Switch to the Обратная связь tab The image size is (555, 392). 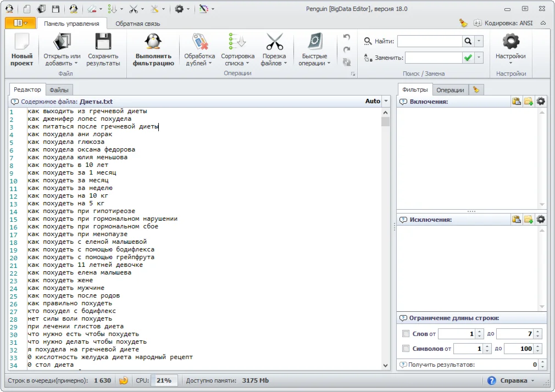[136, 24]
